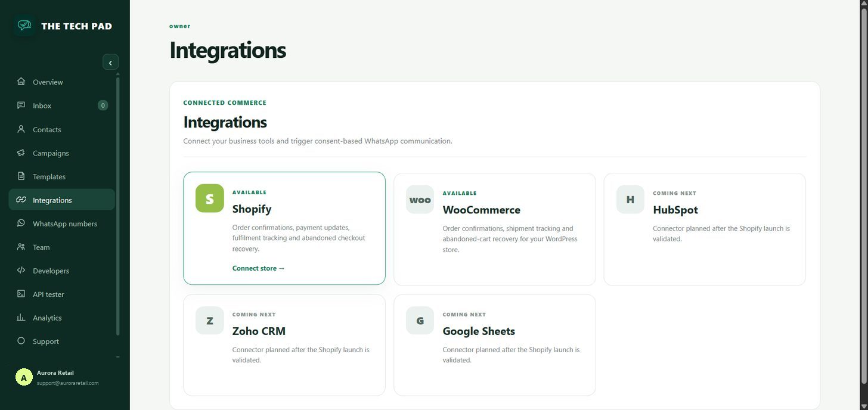Click the Campaigns megaphone icon
This screenshot has width=868, height=410.
[21, 153]
